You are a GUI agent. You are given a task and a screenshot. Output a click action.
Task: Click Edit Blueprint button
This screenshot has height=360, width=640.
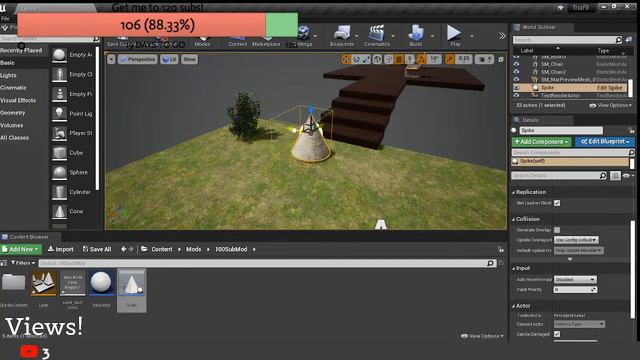pyautogui.click(x=605, y=142)
